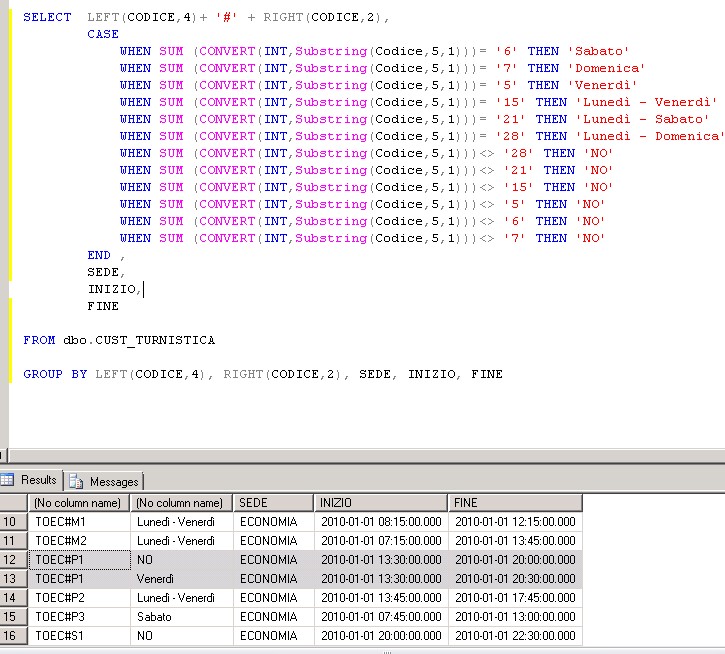The width and height of the screenshot is (725, 654).
Task: Click the second (No column name) header
Action: tap(182, 503)
